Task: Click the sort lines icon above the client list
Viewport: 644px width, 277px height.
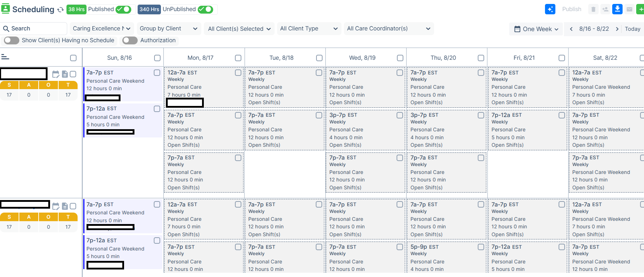Action: [x=5, y=57]
